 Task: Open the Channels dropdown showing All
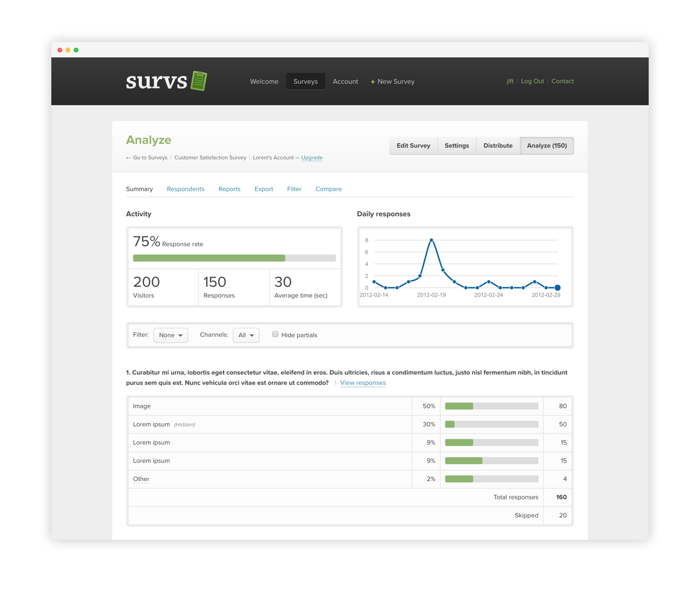point(246,335)
